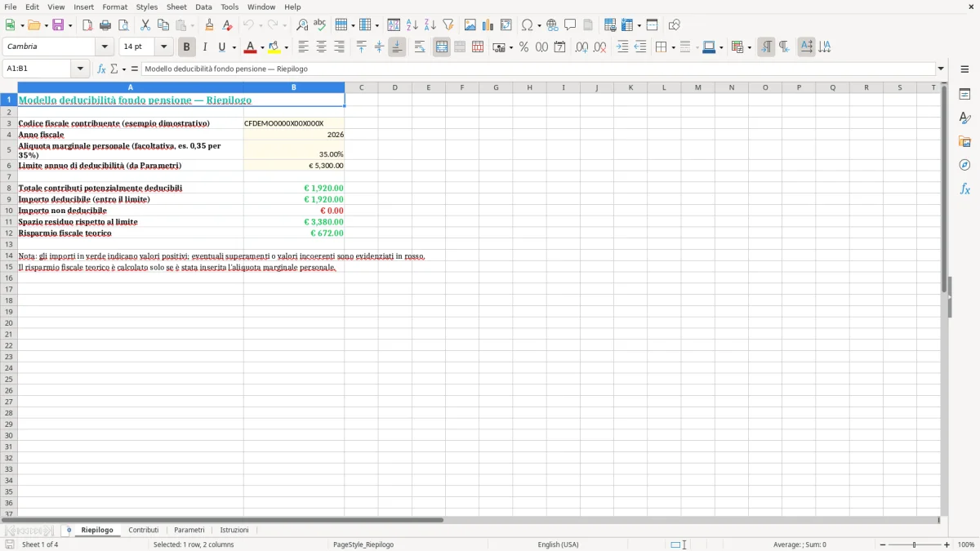Toggle Italic formatting
Image resolution: width=980 pixels, height=551 pixels.
[205, 47]
